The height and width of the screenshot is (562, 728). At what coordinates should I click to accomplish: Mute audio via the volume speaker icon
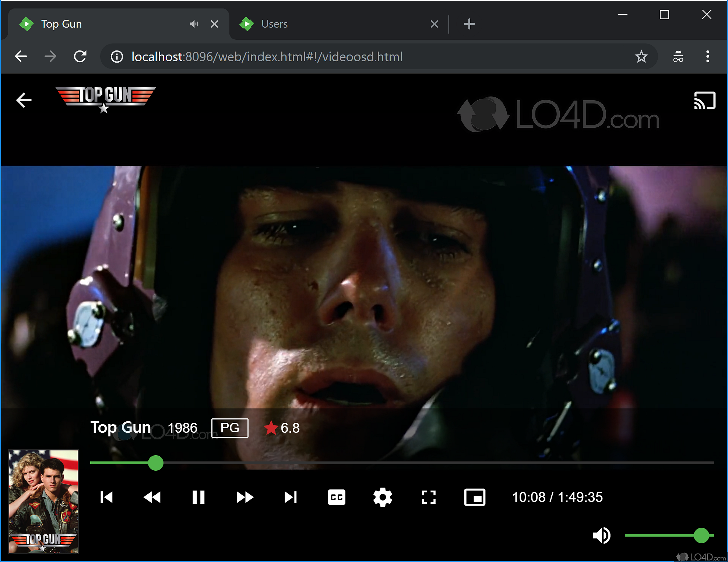[602, 536]
